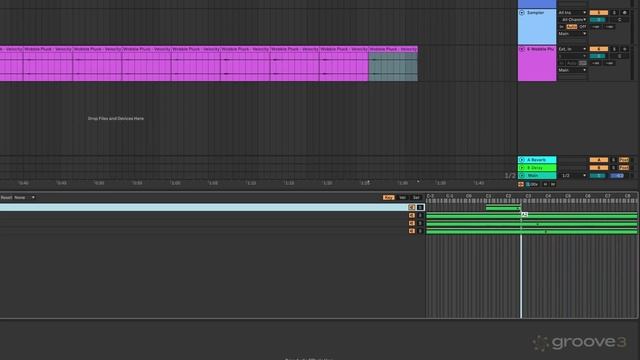The image size is (640, 360).
Task: Unfold the Main track arrow button
Action: (x=522, y=176)
